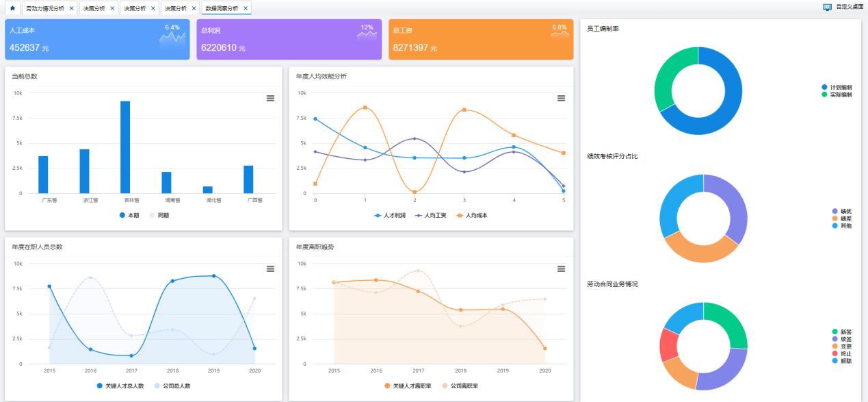The width and height of the screenshot is (868, 402).
Task: Select the second 决策分析 tab
Action: click(x=135, y=10)
